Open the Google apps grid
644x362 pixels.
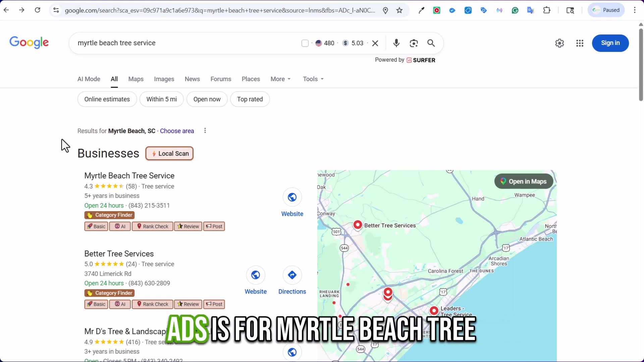(x=580, y=43)
